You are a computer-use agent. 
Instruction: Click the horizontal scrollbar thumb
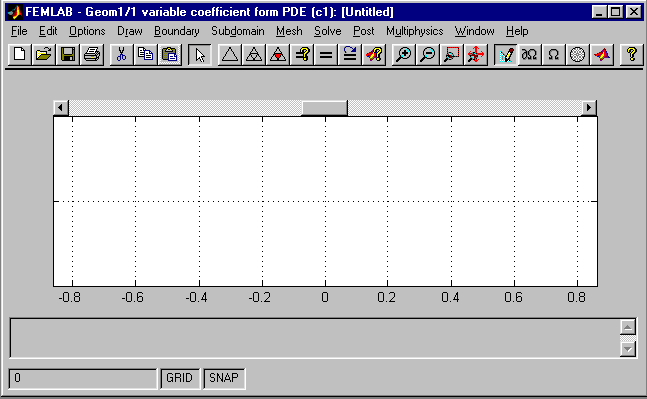[x=324, y=108]
